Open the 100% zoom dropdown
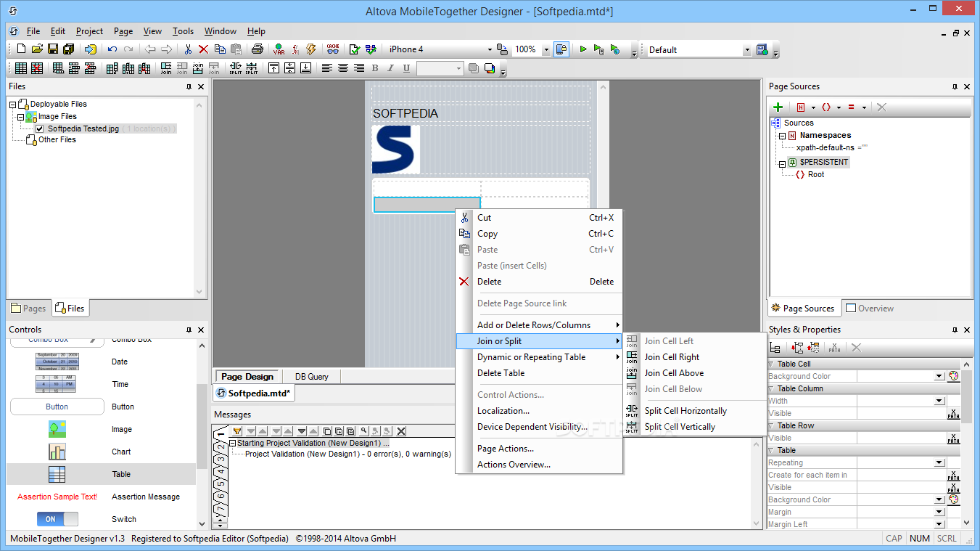This screenshot has height=551, width=980. 545,49
